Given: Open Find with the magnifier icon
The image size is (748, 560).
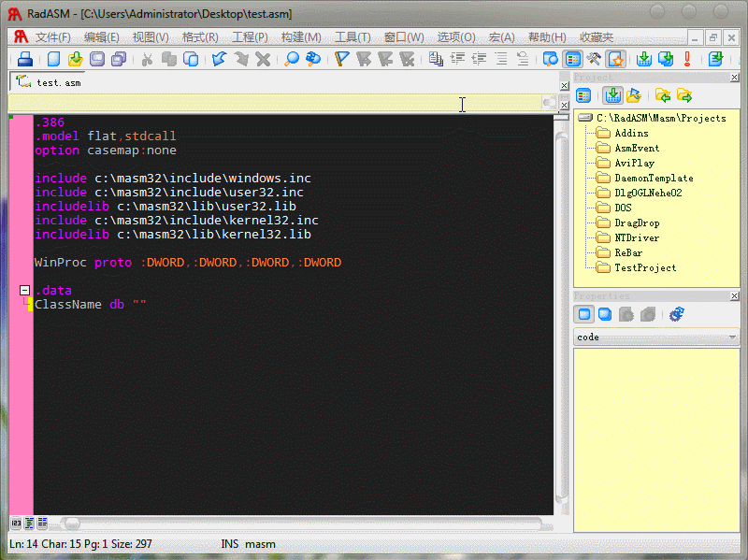Looking at the screenshot, I should click(x=292, y=59).
